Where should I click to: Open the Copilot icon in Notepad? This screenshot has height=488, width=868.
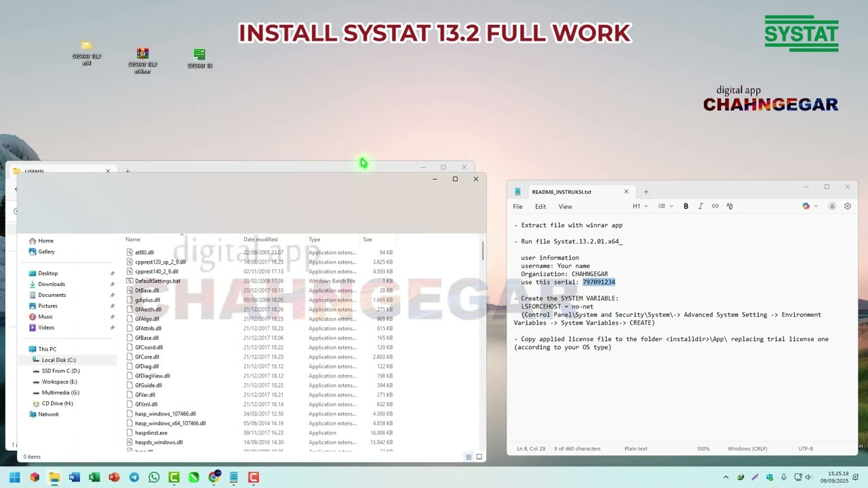[x=806, y=206]
